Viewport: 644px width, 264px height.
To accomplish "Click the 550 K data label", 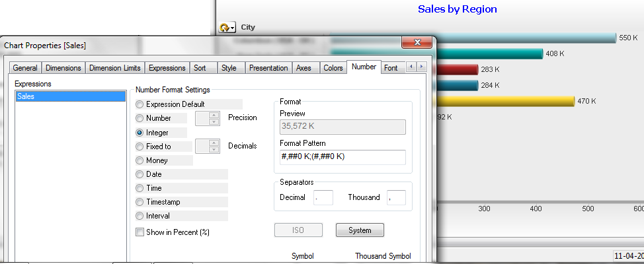I will [x=628, y=38].
